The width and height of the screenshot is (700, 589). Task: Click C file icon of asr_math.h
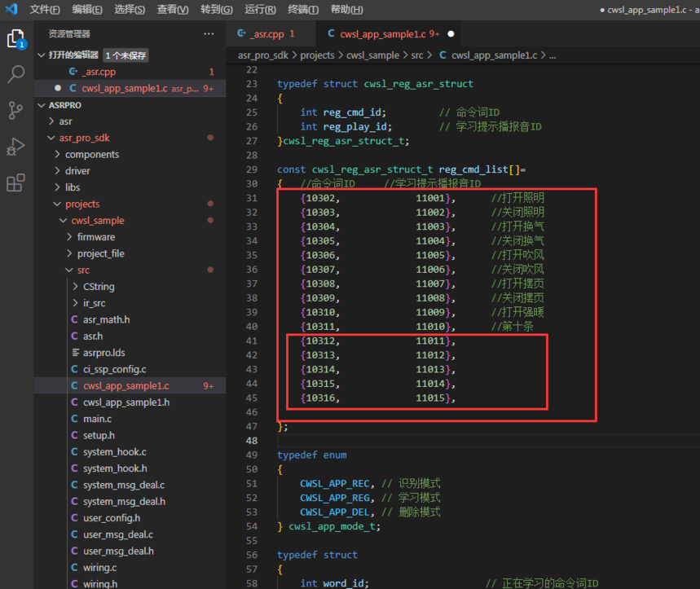pyautogui.click(x=74, y=319)
